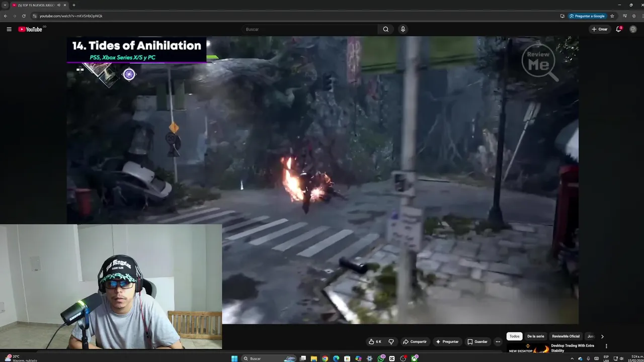Mute tab via speaker icon on tab
This screenshot has height=362, width=644.
59,5
